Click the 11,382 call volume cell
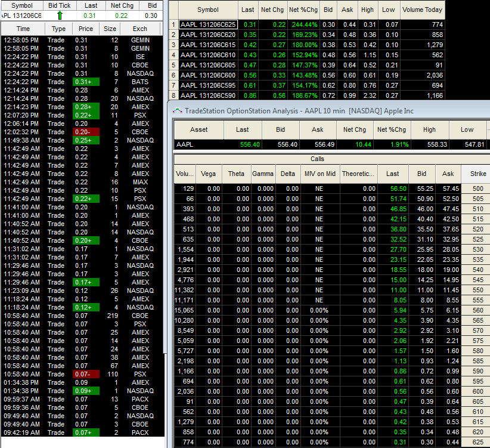Viewport: 490px width, 448px height. coord(185,290)
